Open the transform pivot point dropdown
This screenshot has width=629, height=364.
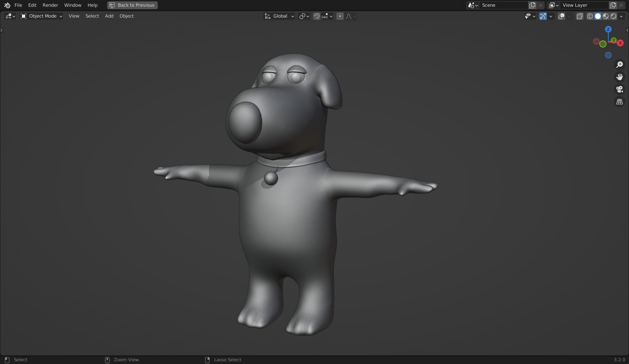tap(304, 16)
